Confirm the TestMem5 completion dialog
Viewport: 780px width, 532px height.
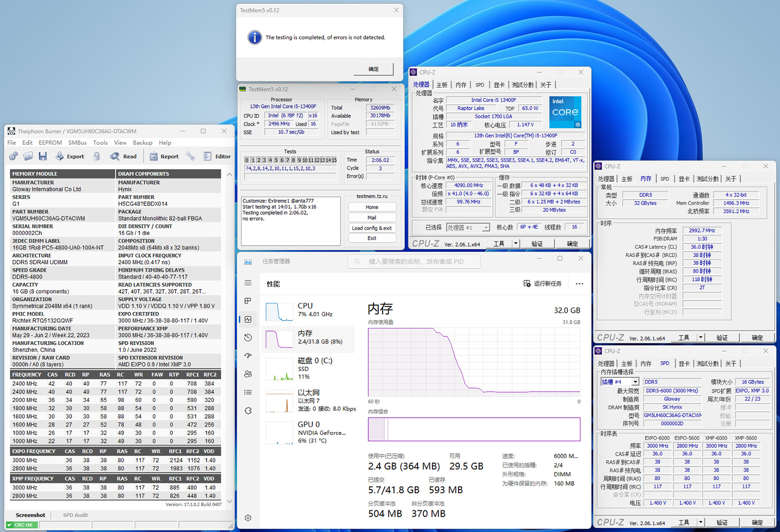pyautogui.click(x=373, y=69)
